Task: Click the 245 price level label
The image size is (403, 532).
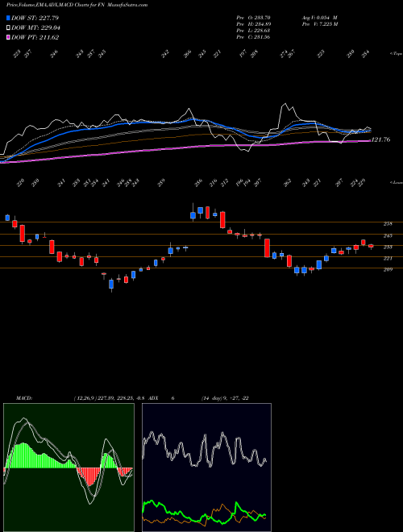Action: [x=388, y=235]
